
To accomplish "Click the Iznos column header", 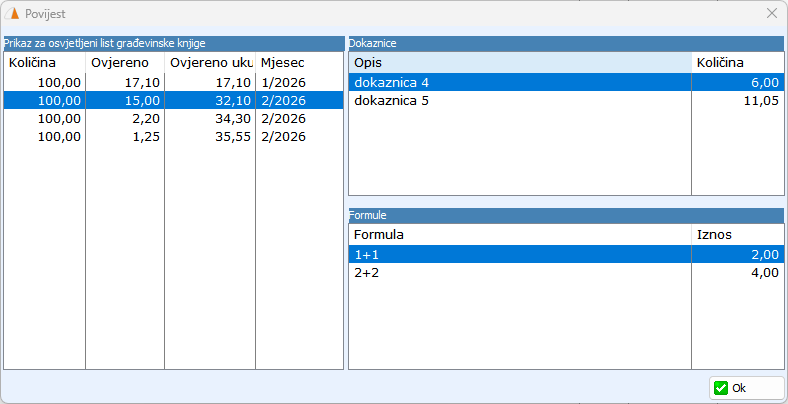I will click(737, 234).
